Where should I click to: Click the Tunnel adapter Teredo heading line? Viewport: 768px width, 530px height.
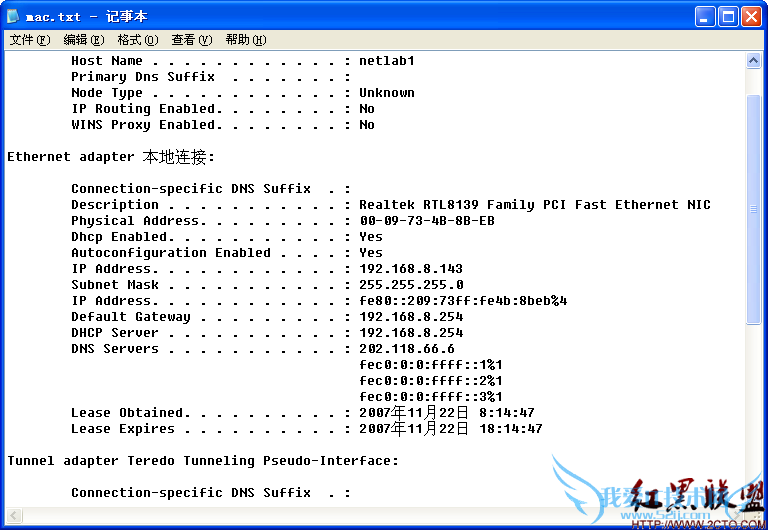[x=203, y=461]
